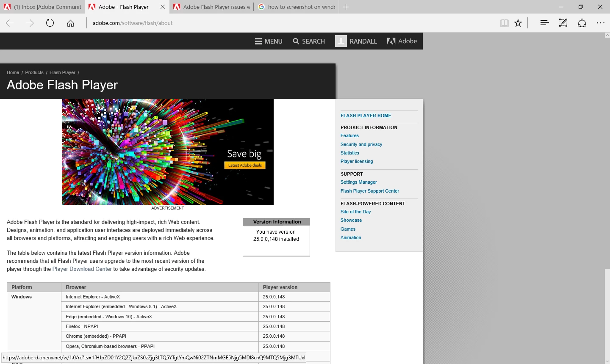Open the Games sidebar link

(348, 229)
